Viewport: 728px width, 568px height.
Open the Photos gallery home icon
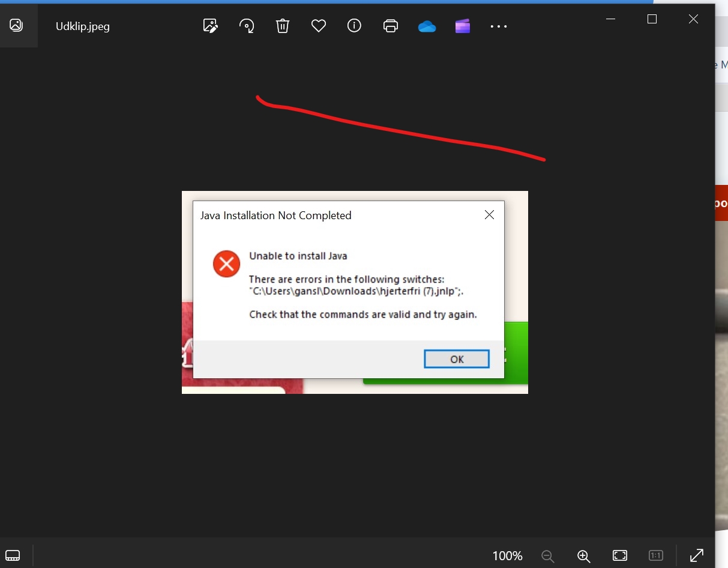[x=16, y=25]
